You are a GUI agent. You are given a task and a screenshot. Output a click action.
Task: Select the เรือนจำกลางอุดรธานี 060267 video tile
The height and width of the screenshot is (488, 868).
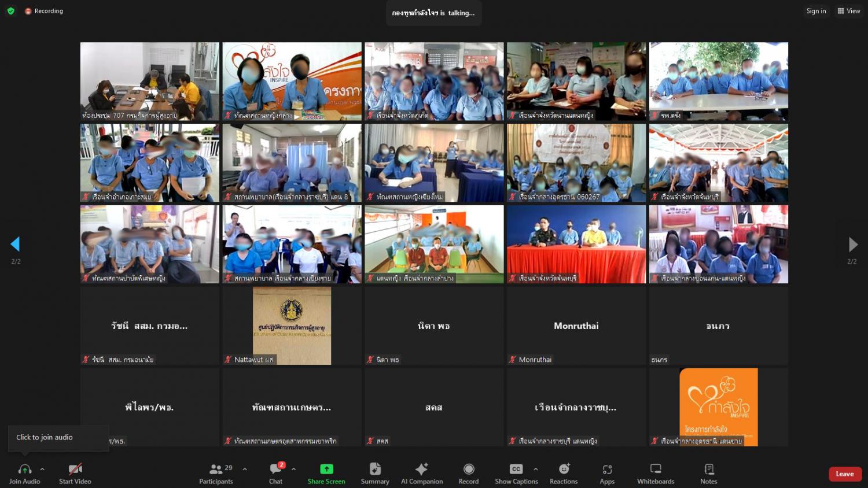pyautogui.click(x=576, y=162)
